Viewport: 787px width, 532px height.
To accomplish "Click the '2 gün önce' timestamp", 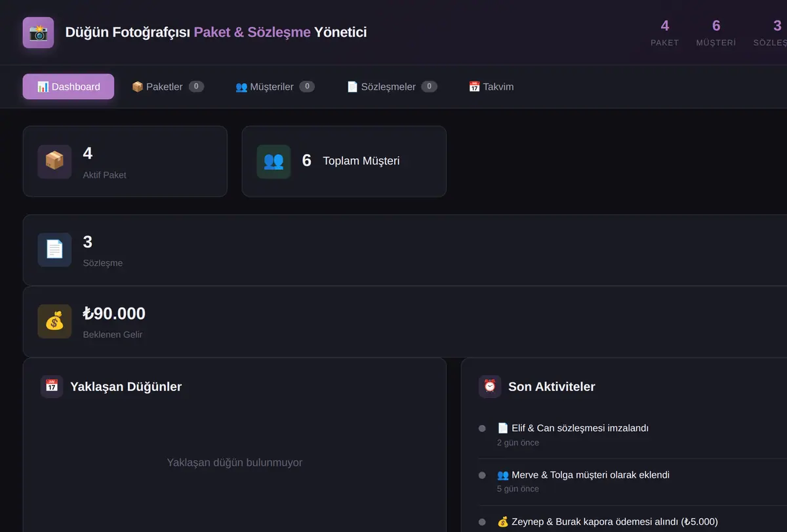I will coord(518,443).
